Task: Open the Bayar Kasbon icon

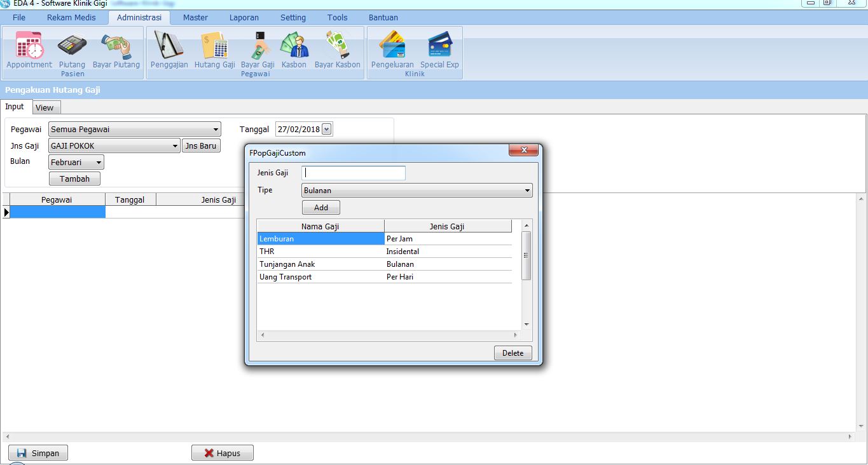Action: click(337, 50)
